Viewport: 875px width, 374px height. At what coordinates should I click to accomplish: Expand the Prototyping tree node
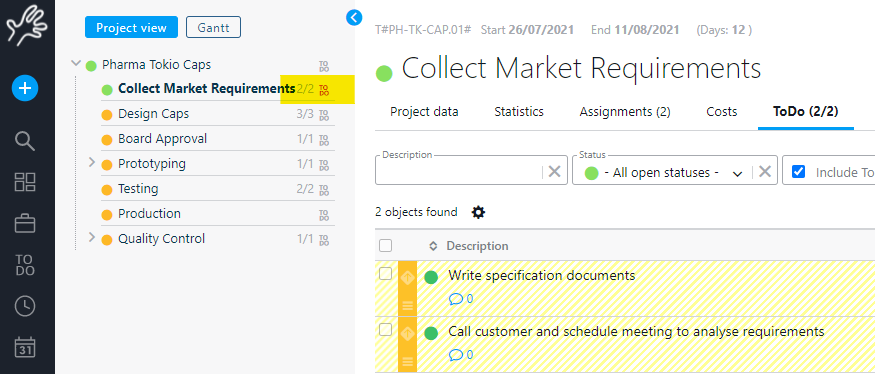tap(92, 162)
